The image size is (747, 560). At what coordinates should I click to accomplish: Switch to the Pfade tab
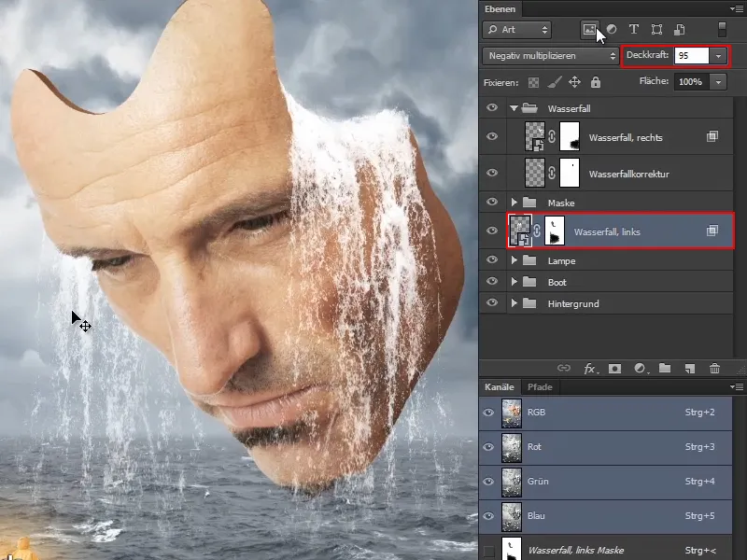(540, 387)
